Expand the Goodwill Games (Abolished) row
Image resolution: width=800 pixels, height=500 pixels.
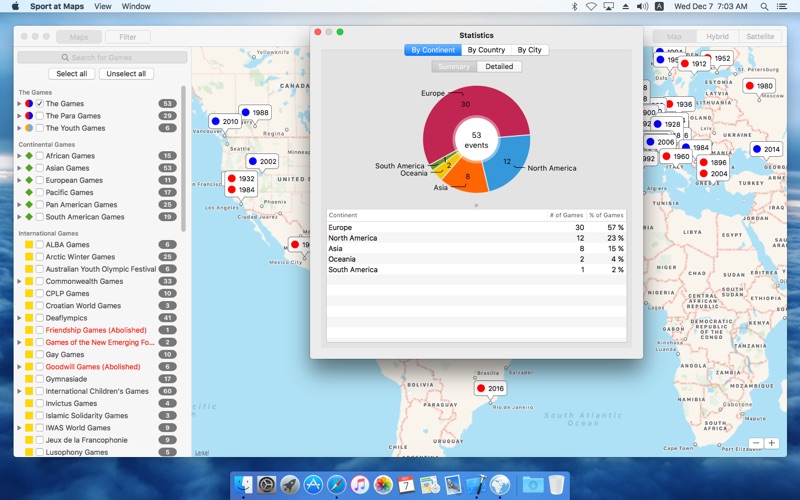click(19, 367)
